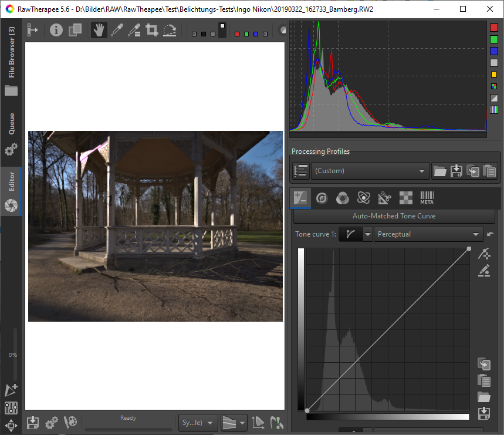Image resolution: width=504 pixels, height=435 pixels.
Task: Open the tone curve type selector arrow
Action: click(x=367, y=234)
